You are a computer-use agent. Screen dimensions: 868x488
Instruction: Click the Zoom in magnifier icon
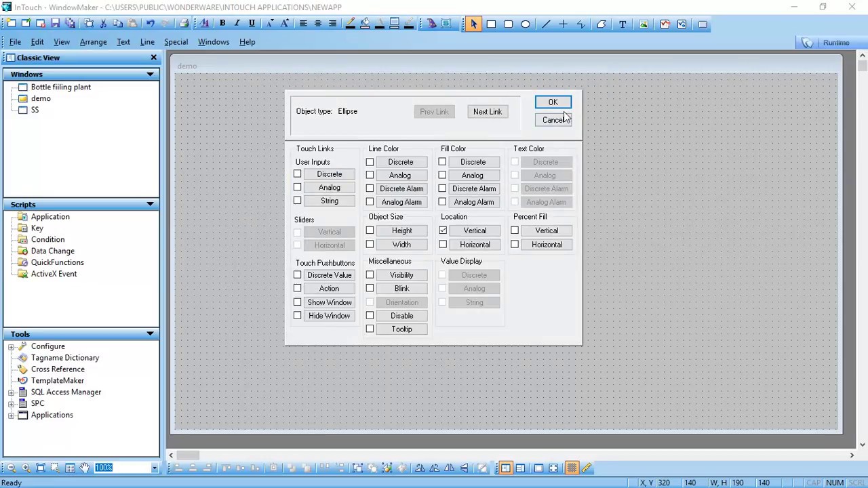click(26, 468)
